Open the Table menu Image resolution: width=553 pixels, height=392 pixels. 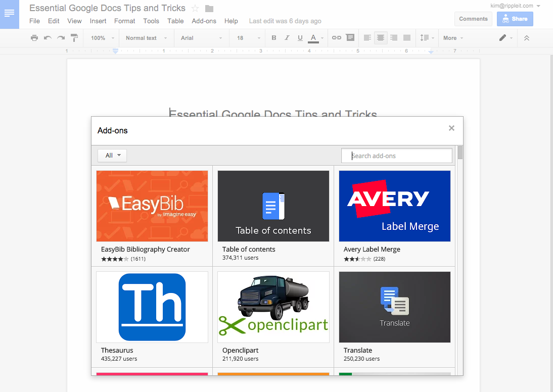pyautogui.click(x=175, y=21)
